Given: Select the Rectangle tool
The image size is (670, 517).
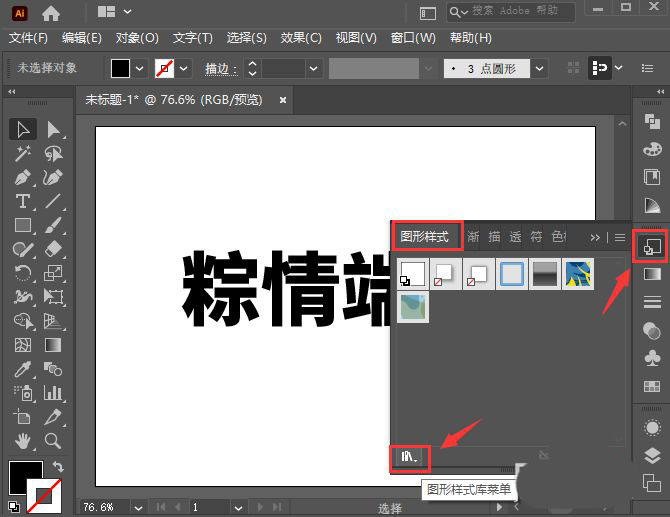Looking at the screenshot, I should (x=23, y=225).
